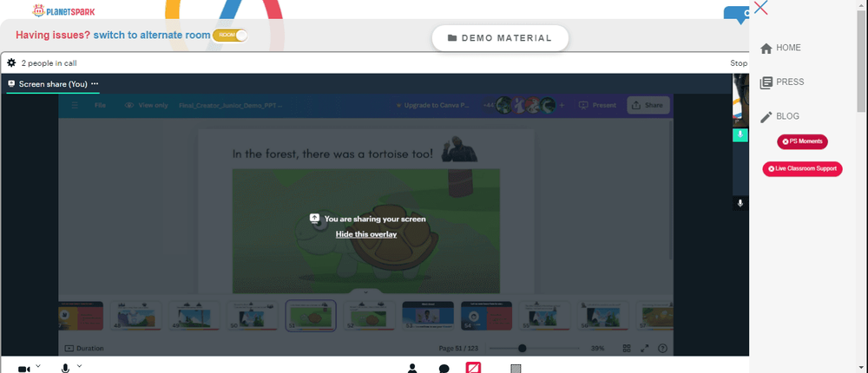Click Hide this overlay link

(366, 234)
